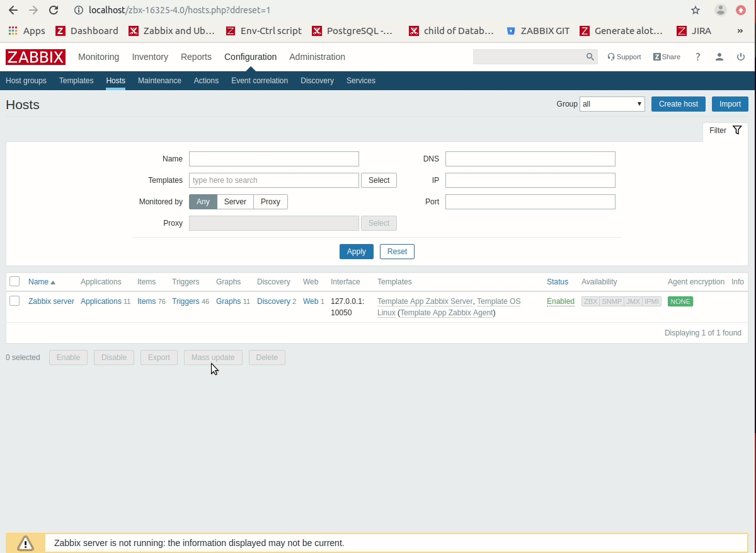Open the Discovery submenu
This screenshot has height=553, width=756.
click(317, 81)
